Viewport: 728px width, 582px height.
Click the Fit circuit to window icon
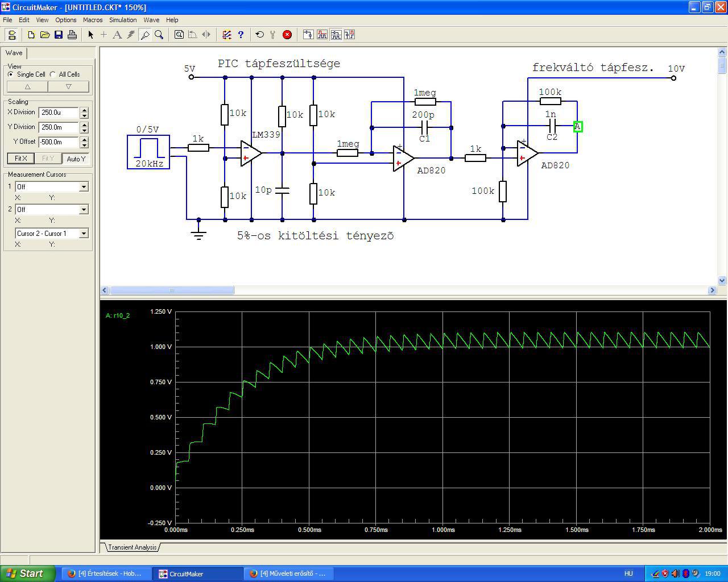click(x=179, y=35)
